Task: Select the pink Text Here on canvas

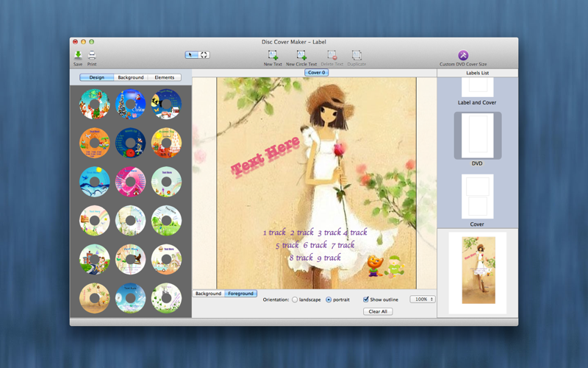Action: [x=265, y=156]
